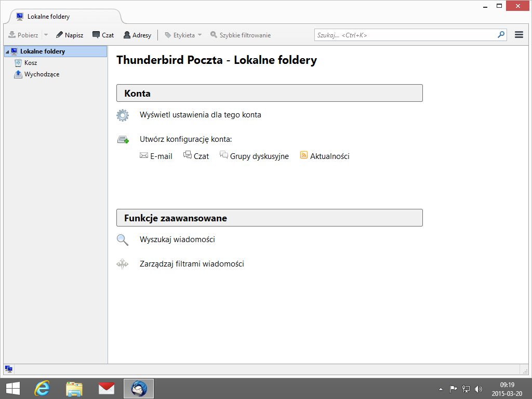Click the filters arrows icon

click(x=123, y=263)
